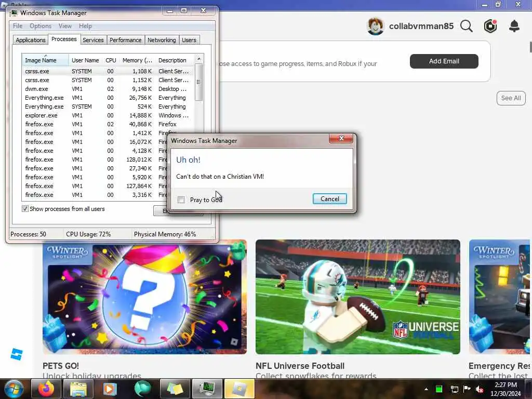Select the explorer.exe process row
The height and width of the screenshot is (399, 532).
tap(108, 115)
